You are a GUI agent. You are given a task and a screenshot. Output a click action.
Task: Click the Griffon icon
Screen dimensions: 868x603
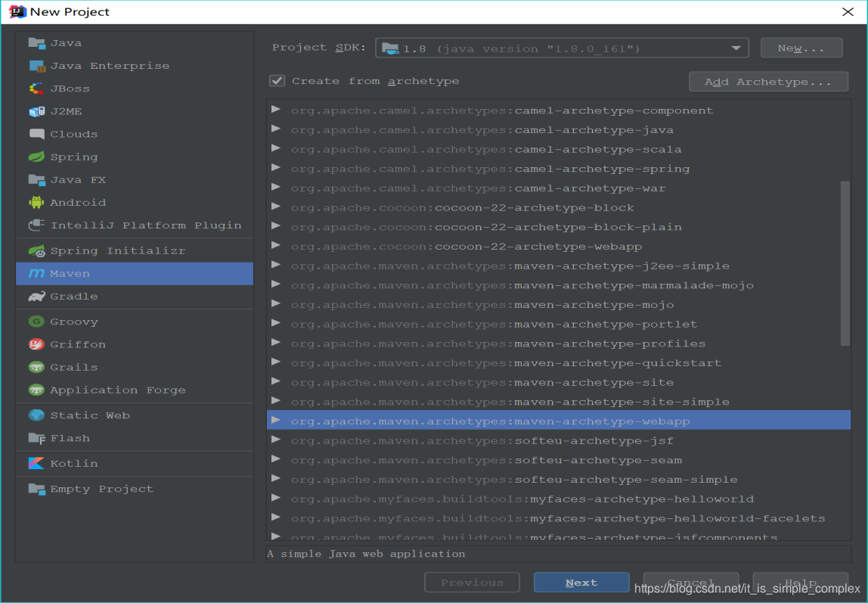[36, 344]
